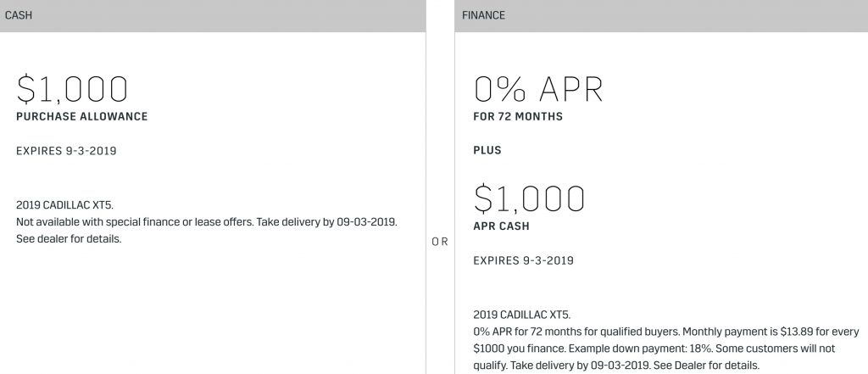Click the 2019 CADILLAC XT5 finance heading
This screenshot has height=374, width=868.
pos(522,315)
